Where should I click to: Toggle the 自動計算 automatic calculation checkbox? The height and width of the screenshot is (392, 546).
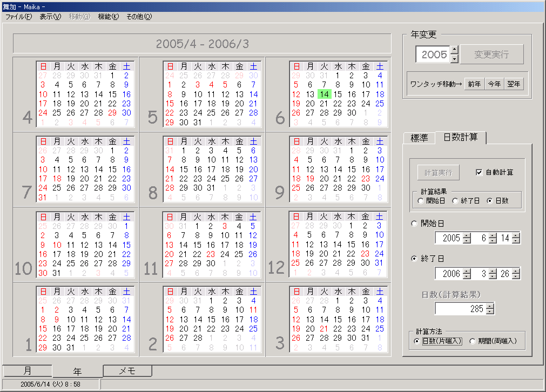pos(478,172)
